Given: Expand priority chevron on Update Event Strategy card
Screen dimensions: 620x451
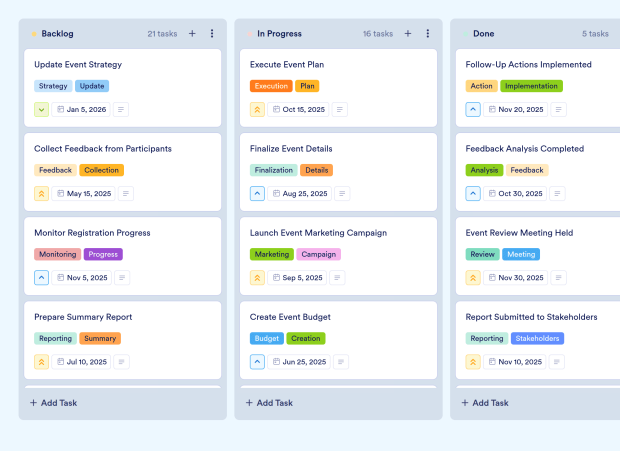Looking at the screenshot, I should [41, 109].
